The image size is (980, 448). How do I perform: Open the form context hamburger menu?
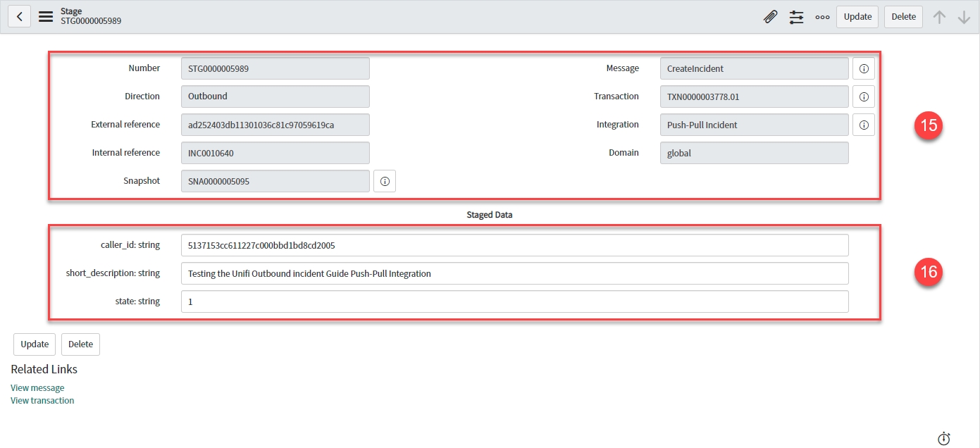[x=46, y=17]
